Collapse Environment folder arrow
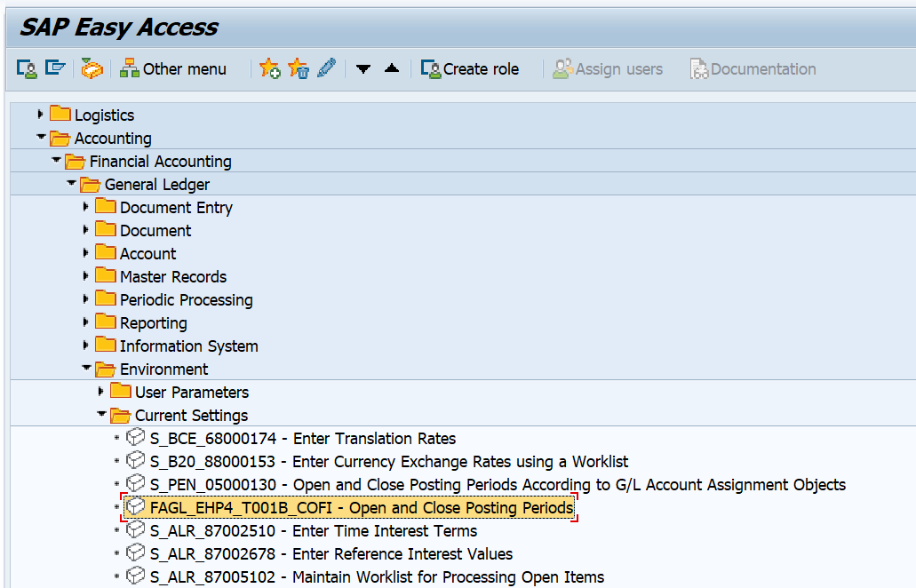 [86, 368]
